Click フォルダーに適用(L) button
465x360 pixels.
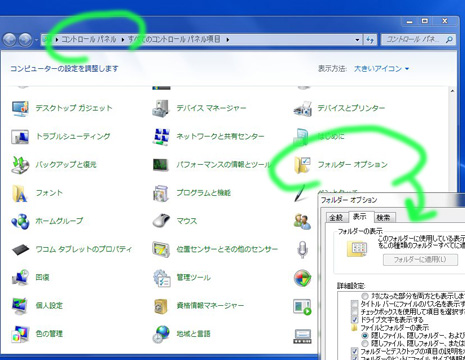click(420, 259)
